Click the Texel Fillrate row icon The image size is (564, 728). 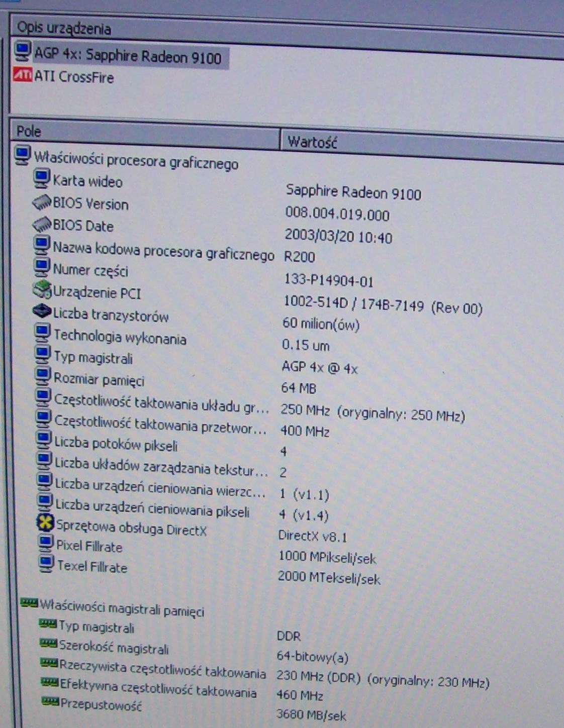pyautogui.click(x=47, y=563)
